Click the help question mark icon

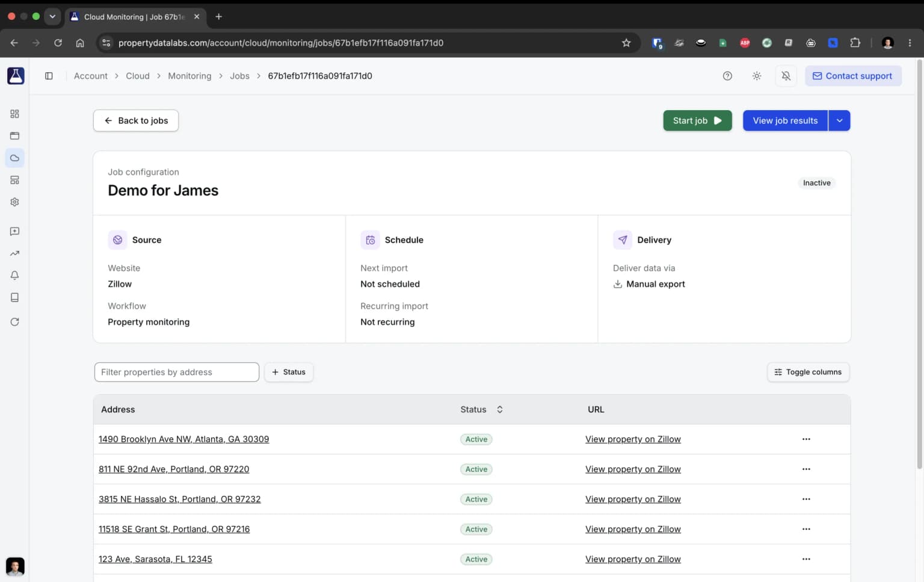[727, 76]
